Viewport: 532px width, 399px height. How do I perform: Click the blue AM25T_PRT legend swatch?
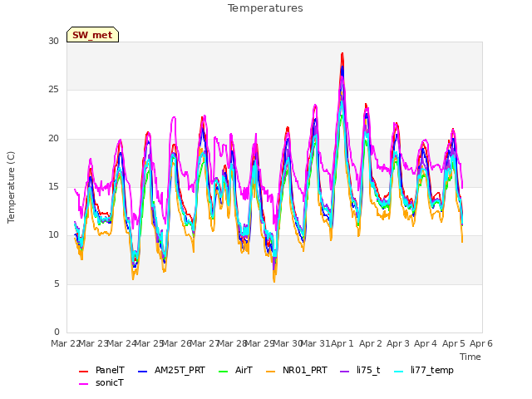tap(143, 372)
